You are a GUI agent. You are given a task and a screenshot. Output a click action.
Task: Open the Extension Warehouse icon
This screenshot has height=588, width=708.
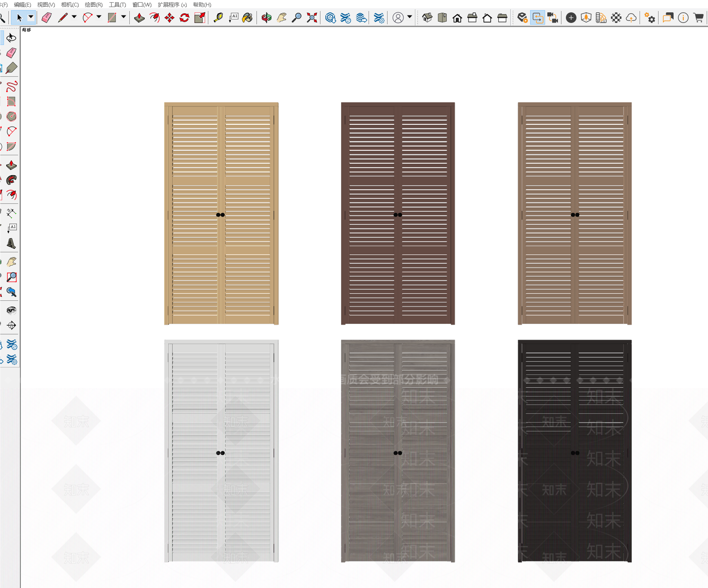tap(346, 18)
